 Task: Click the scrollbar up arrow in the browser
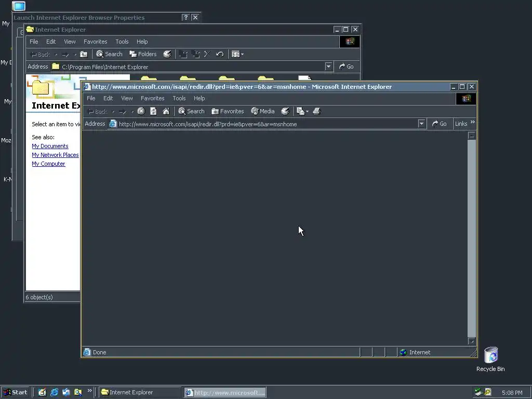[x=472, y=136]
